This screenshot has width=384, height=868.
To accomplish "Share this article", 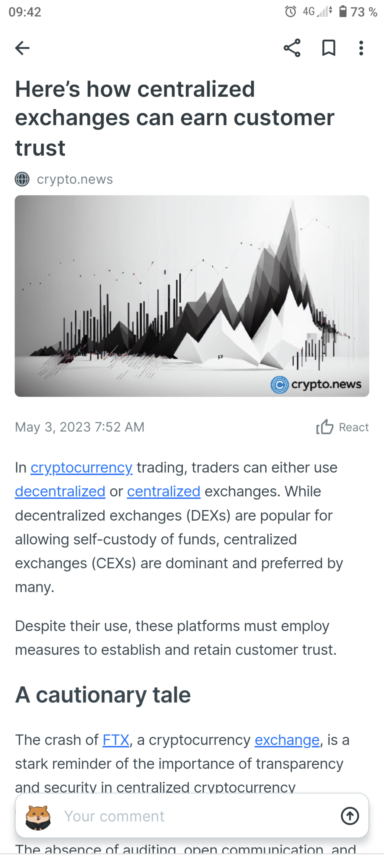I will tap(292, 48).
